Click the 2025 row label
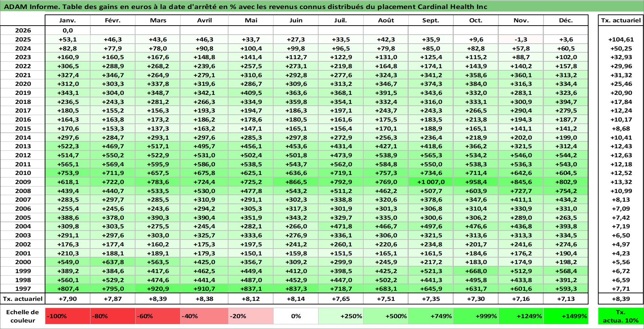644x329 pixels. coord(23,39)
